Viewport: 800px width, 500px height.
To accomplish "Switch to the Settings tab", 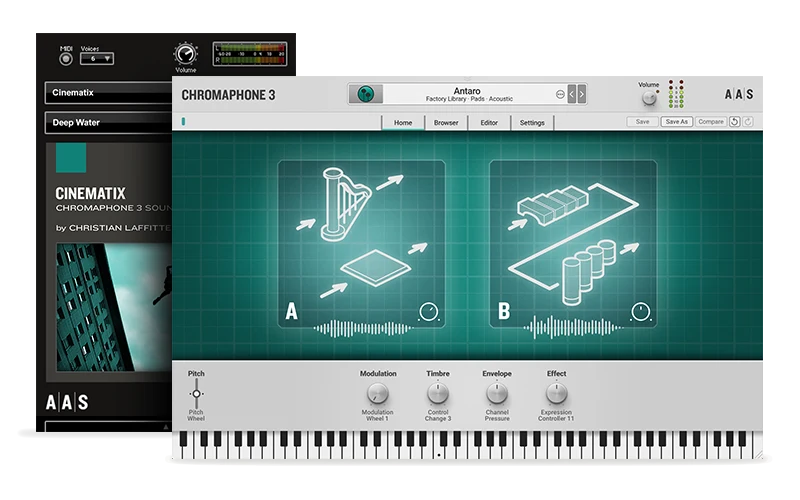I will [532, 122].
